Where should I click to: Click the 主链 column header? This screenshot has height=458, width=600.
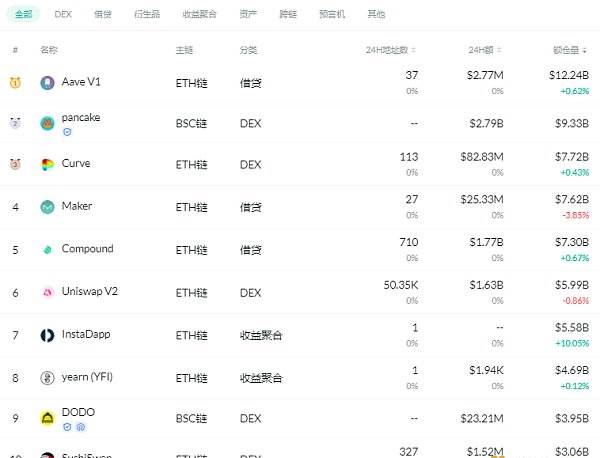pos(184,50)
